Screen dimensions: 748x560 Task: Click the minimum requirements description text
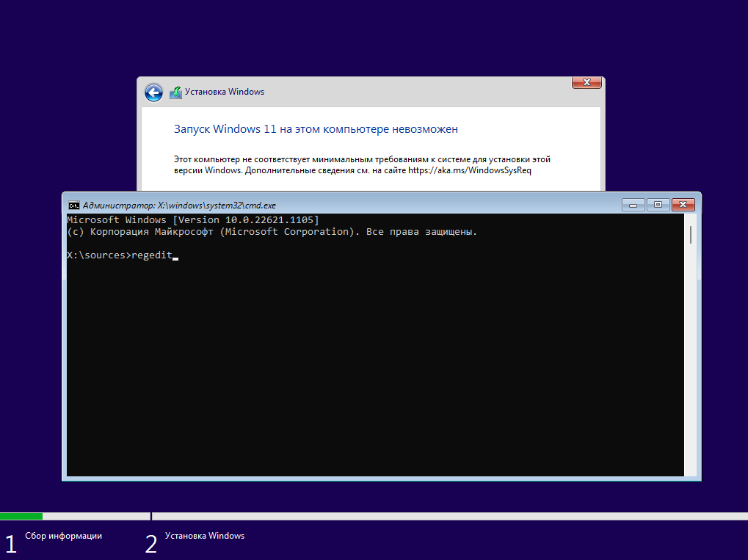[361, 159]
